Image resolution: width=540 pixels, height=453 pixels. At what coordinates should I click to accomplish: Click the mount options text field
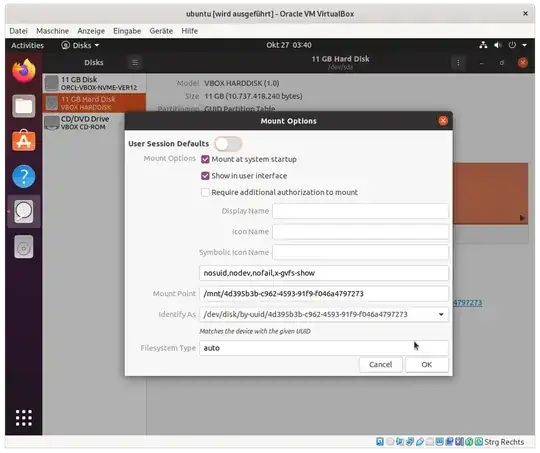(x=324, y=273)
